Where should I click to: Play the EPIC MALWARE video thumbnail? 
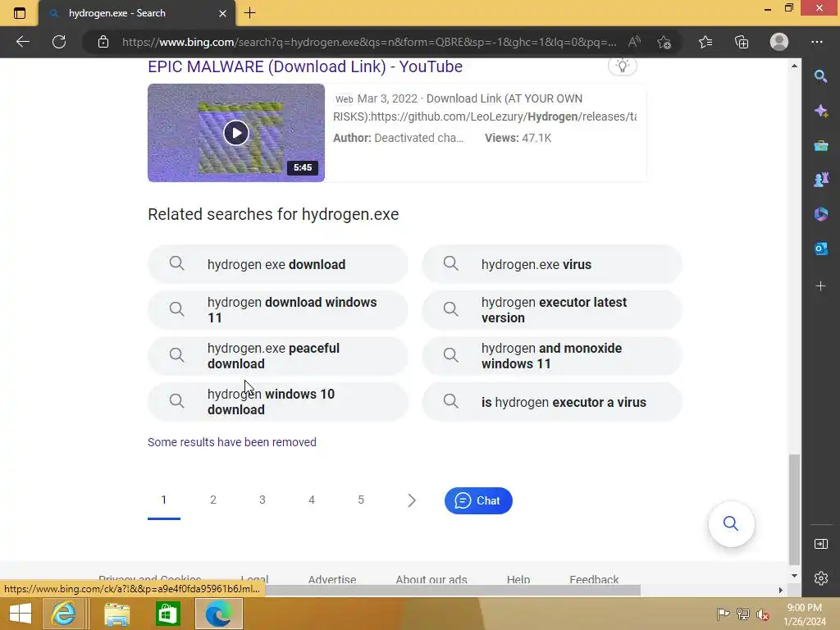click(236, 133)
